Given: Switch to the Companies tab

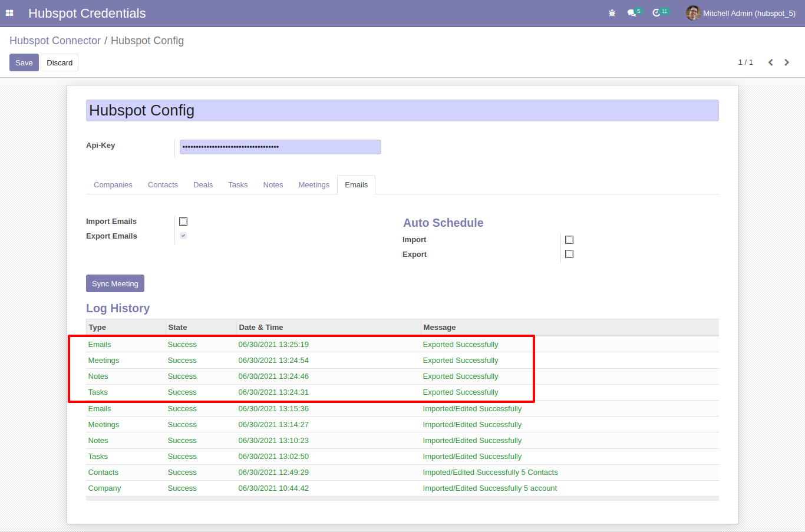Looking at the screenshot, I should click(x=113, y=185).
